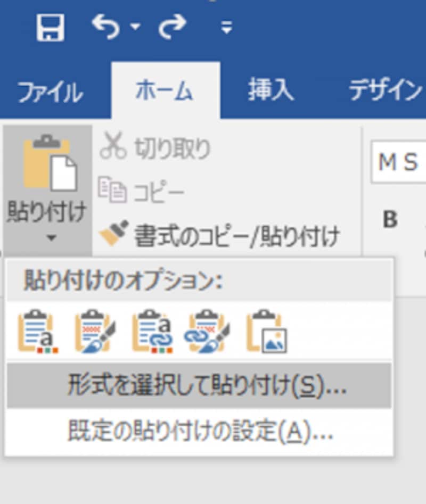
Task: Choose Paste as Picture icon
Action: click(x=267, y=332)
